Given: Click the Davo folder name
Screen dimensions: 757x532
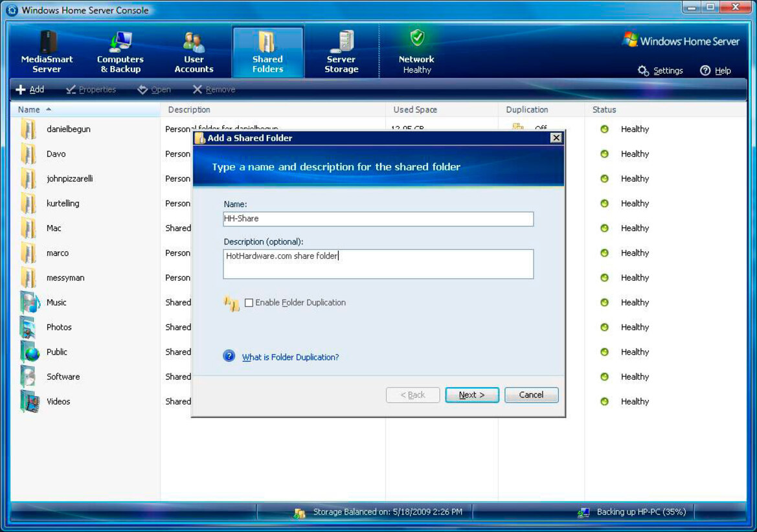Looking at the screenshot, I should click(x=56, y=154).
